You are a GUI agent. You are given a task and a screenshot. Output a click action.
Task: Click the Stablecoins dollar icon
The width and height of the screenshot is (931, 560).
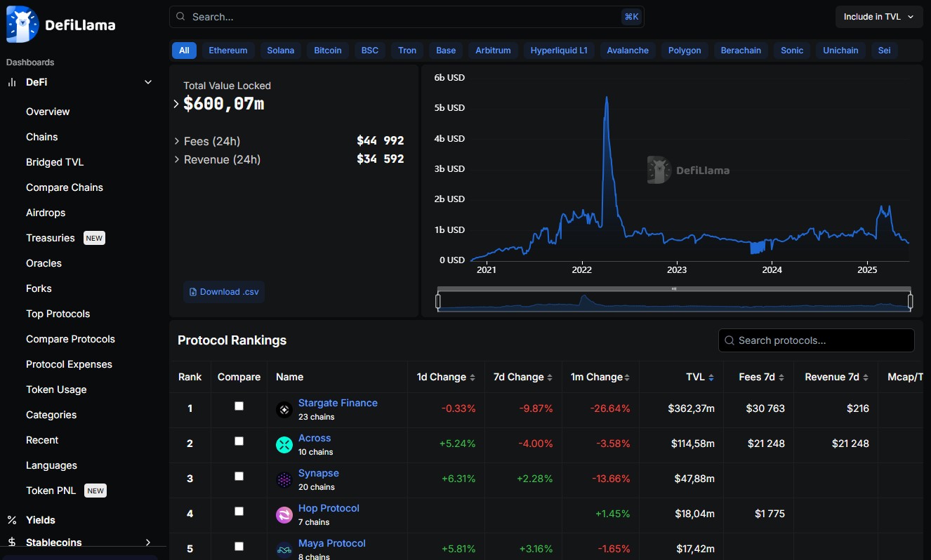12,542
